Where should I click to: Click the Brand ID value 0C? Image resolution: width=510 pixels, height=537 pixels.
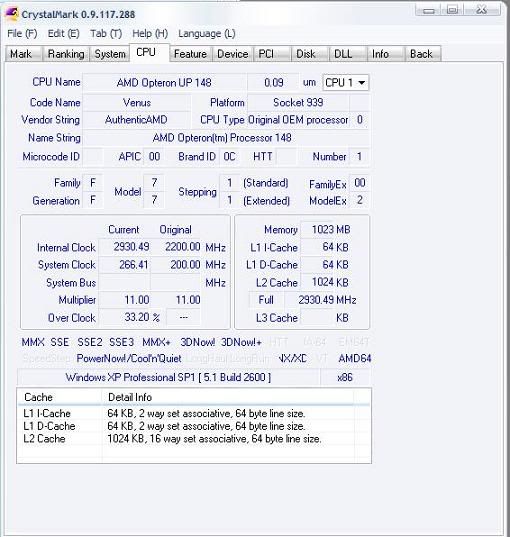tap(229, 157)
